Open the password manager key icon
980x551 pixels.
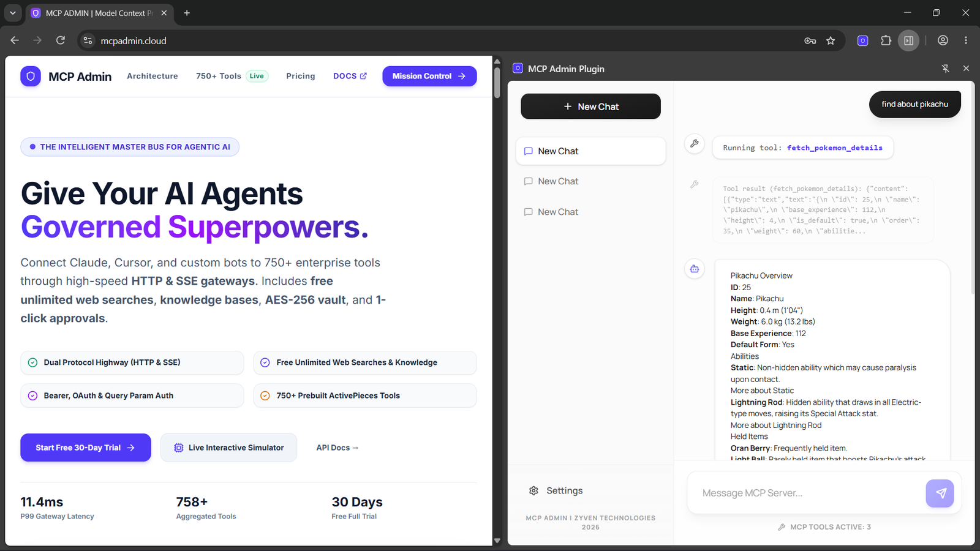coord(810,40)
